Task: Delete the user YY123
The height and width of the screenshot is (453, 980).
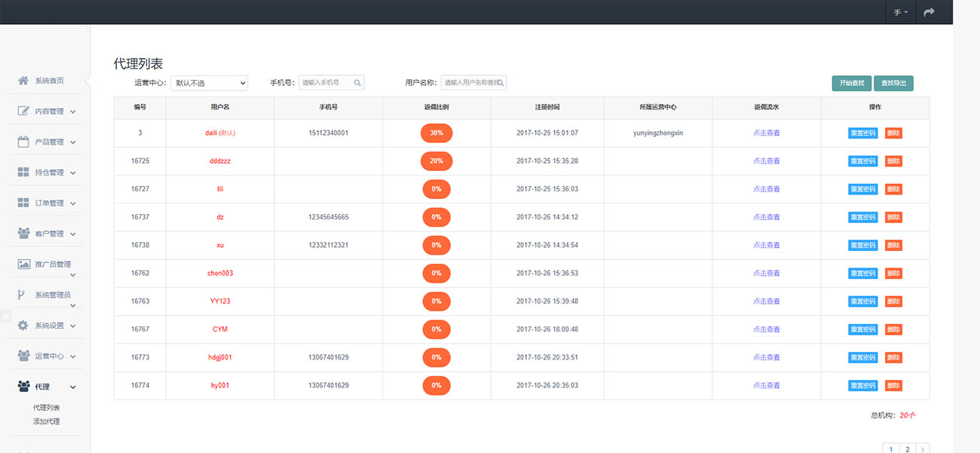Action: (x=893, y=301)
